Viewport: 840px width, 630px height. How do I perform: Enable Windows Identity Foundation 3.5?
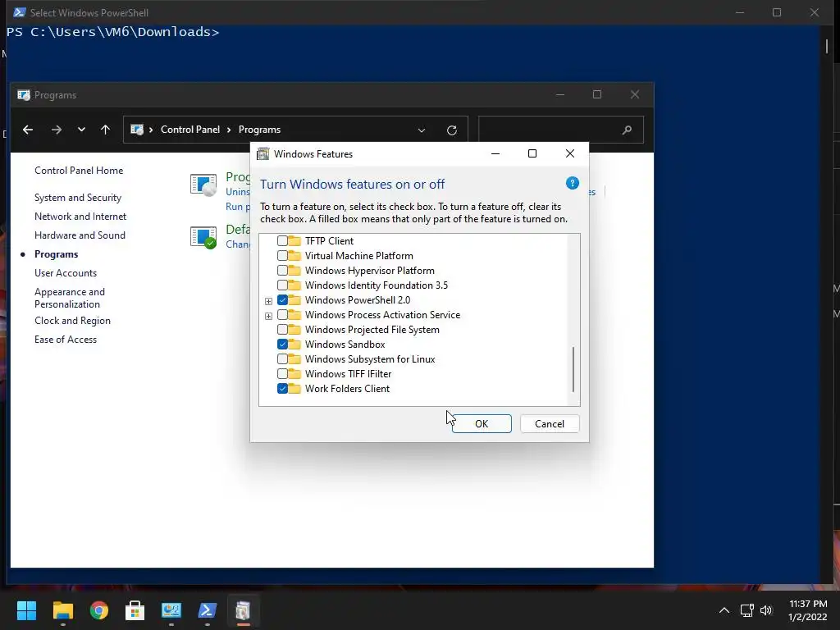pyautogui.click(x=282, y=285)
